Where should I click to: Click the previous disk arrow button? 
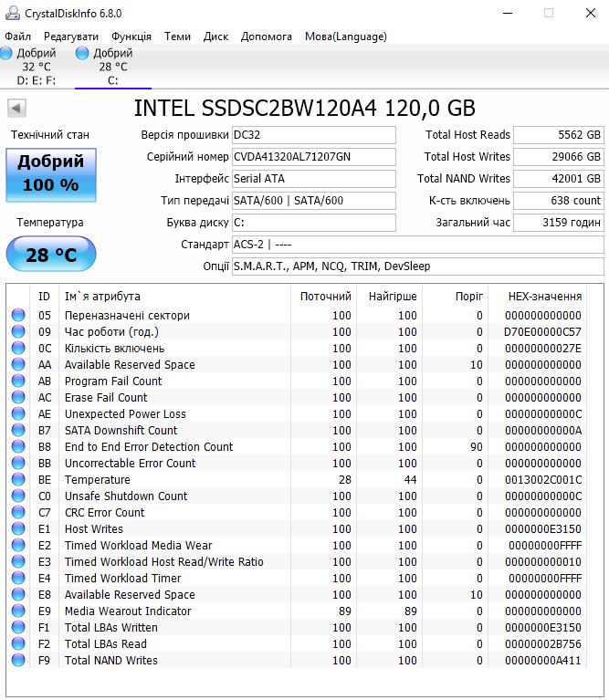[16, 108]
